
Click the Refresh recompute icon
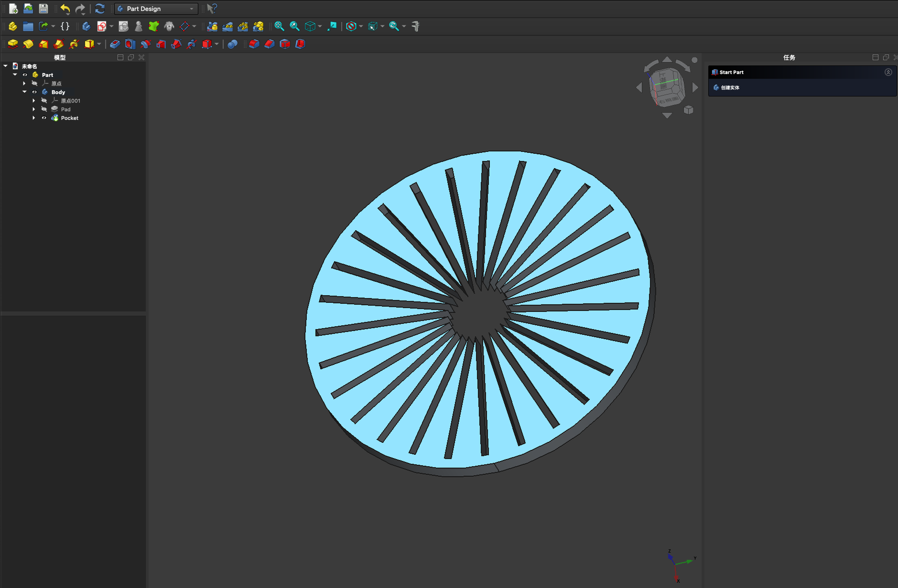(x=99, y=9)
